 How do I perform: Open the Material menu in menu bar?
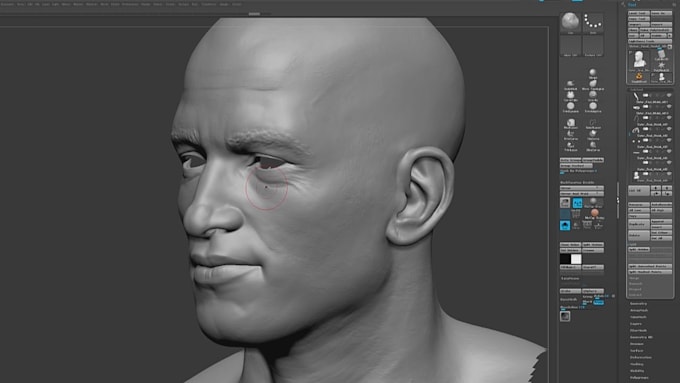pos(92,4)
